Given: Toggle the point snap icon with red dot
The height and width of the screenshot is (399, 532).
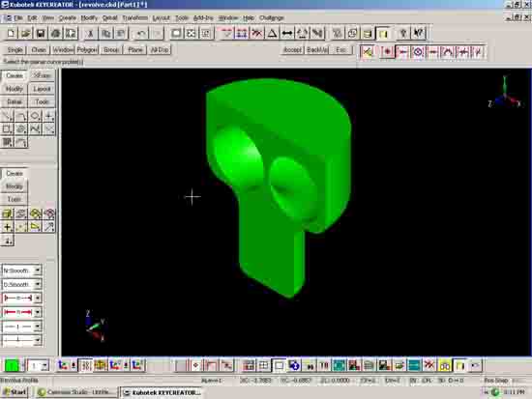Looking at the screenshot, I should pos(387,52).
